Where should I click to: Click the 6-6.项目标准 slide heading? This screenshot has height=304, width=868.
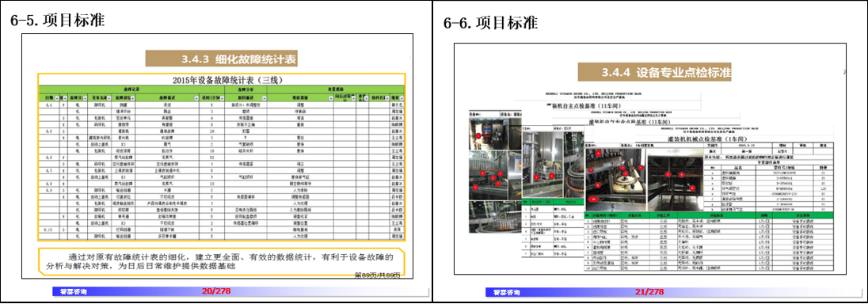(491, 23)
